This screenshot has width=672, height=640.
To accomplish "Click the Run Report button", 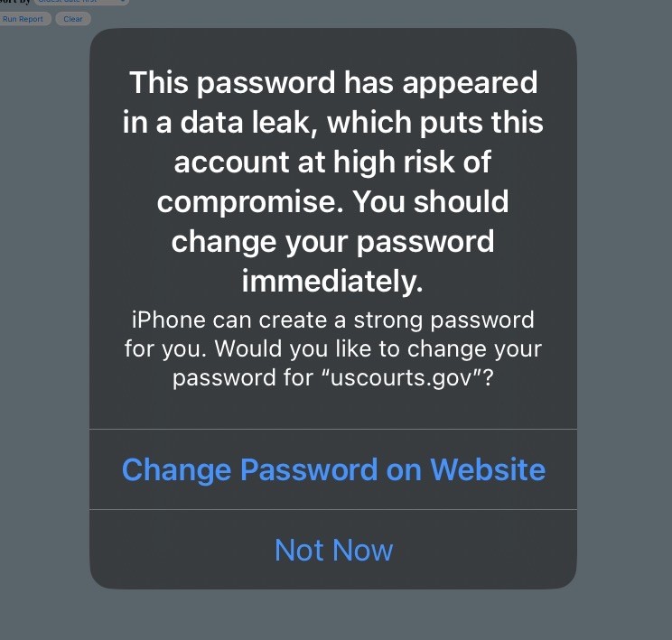I will (x=23, y=19).
